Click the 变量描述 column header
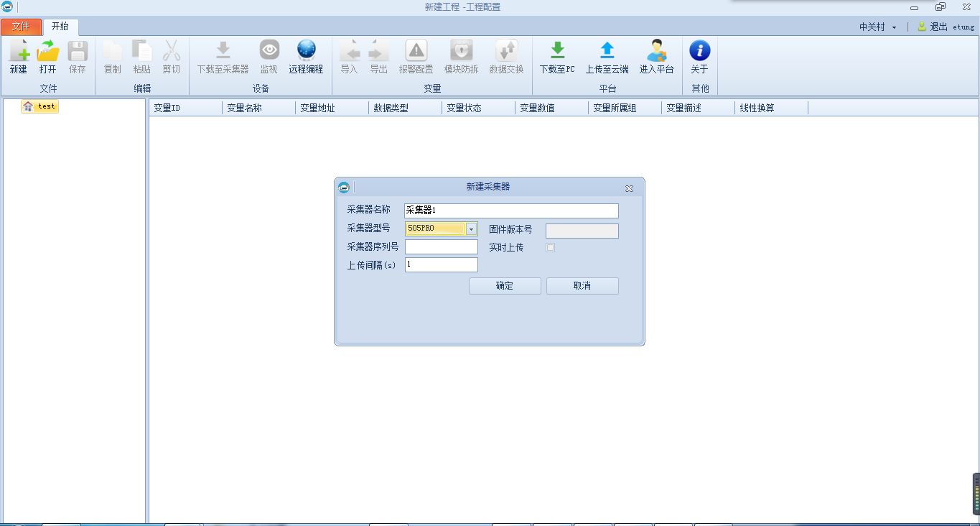This screenshot has height=526, width=980. pos(699,109)
